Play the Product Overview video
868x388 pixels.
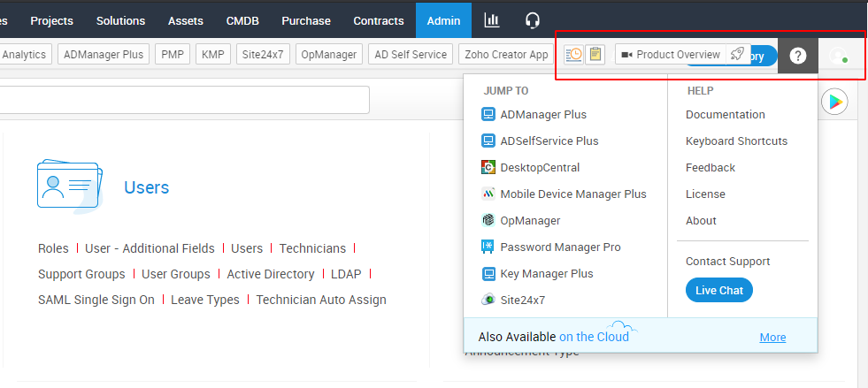(x=671, y=55)
